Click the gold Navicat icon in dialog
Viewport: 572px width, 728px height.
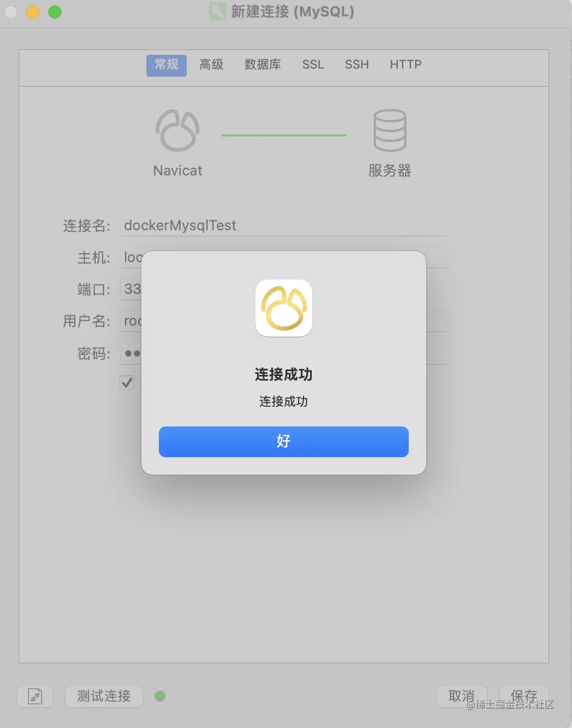tap(284, 308)
